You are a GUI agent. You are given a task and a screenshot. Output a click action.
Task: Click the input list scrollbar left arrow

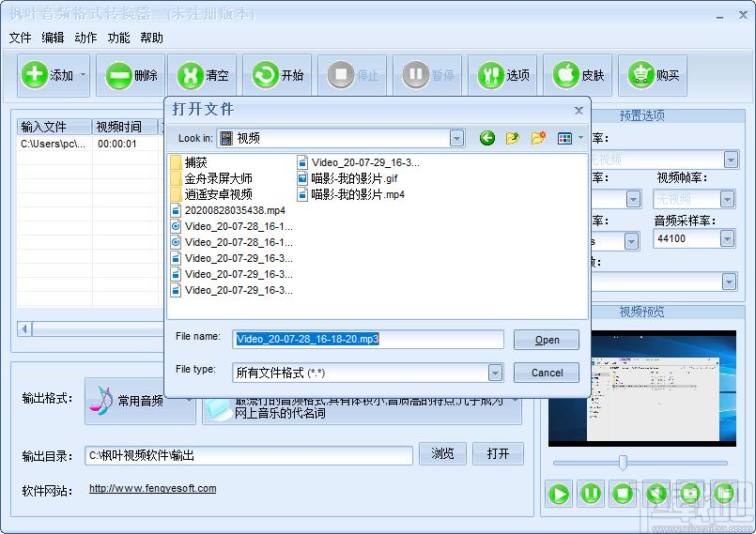coord(24,329)
